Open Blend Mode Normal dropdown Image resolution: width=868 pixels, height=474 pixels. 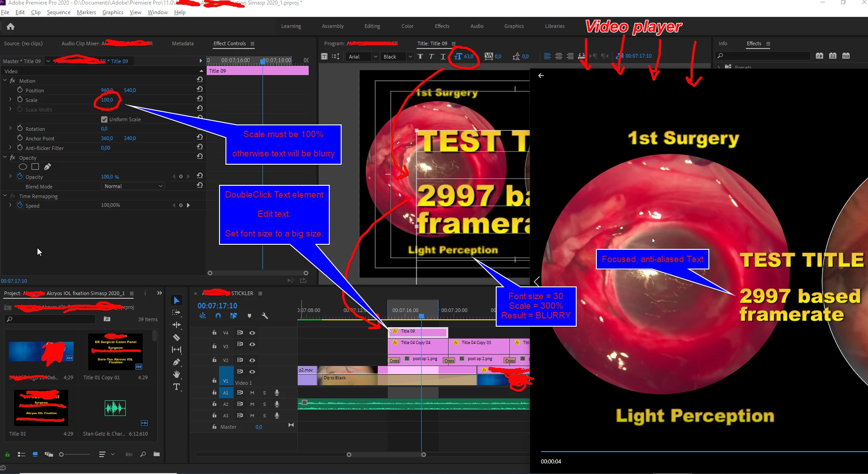133,186
